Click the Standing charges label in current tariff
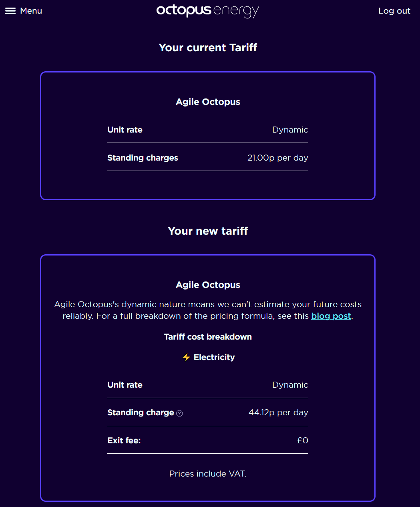The height and width of the screenshot is (507, 420). (x=143, y=158)
